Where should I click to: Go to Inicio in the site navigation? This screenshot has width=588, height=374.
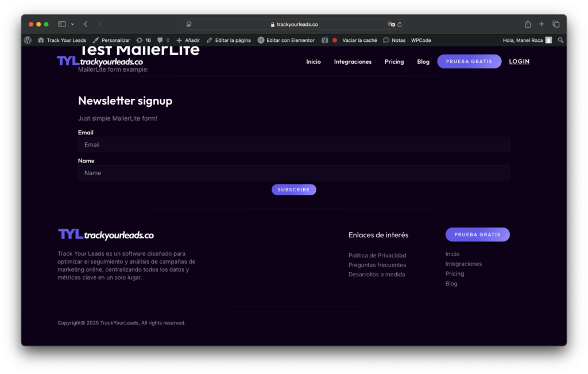314,61
